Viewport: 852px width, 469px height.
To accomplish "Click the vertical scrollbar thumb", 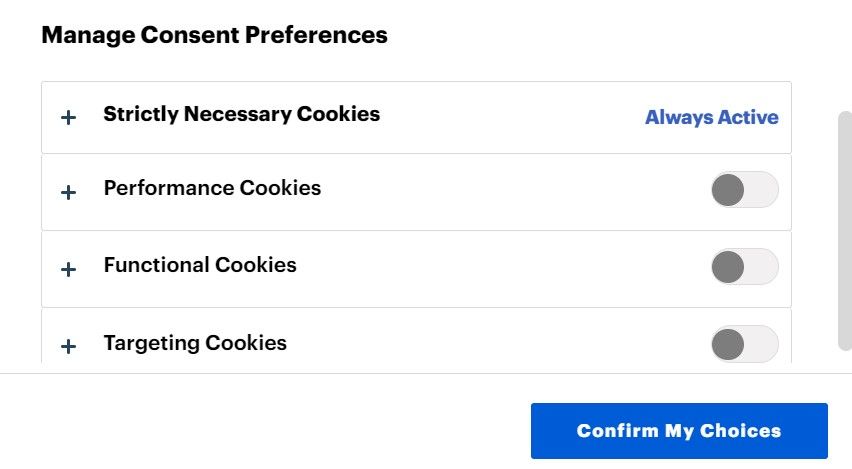I will (844, 228).
